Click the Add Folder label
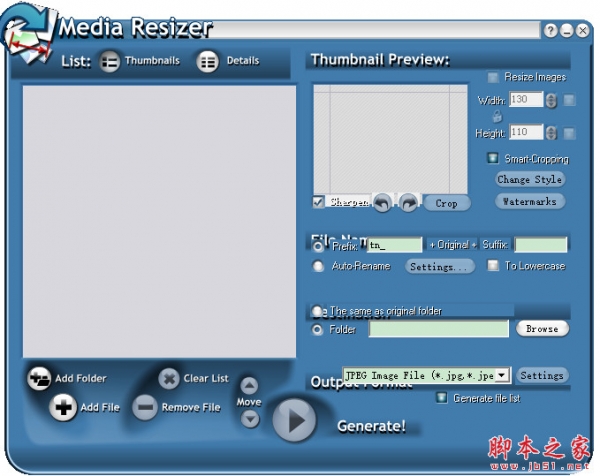The image size is (600, 476). pyautogui.click(x=81, y=378)
